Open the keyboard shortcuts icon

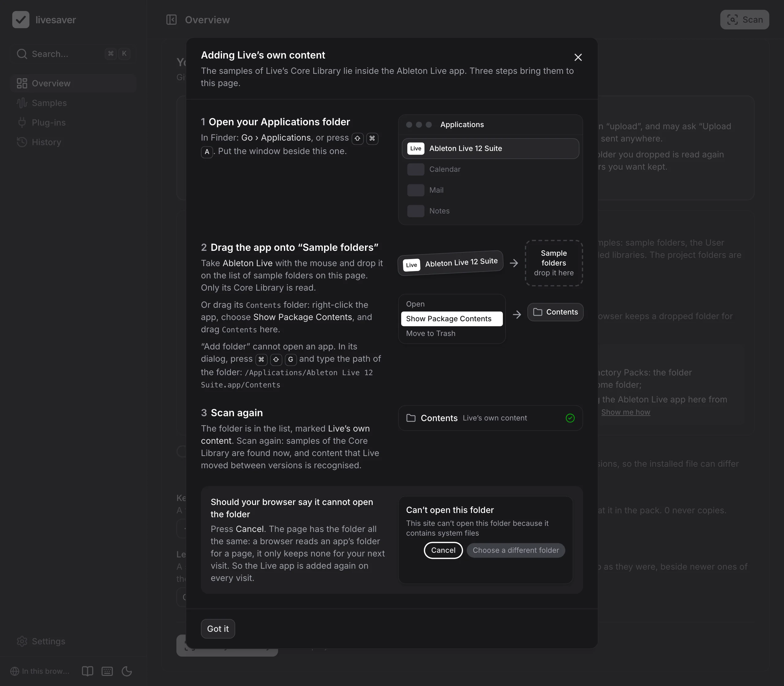(107, 671)
